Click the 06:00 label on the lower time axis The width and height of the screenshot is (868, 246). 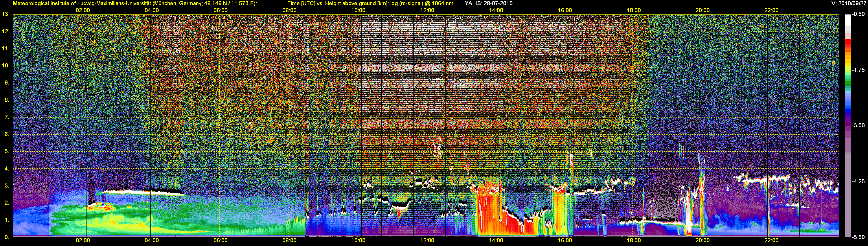221,241
